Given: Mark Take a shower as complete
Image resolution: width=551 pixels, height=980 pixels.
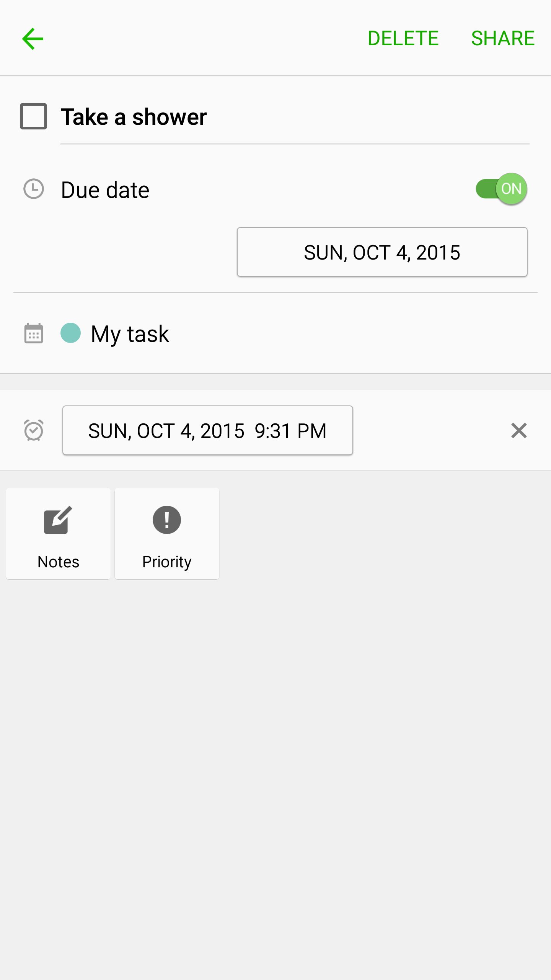Looking at the screenshot, I should point(34,116).
